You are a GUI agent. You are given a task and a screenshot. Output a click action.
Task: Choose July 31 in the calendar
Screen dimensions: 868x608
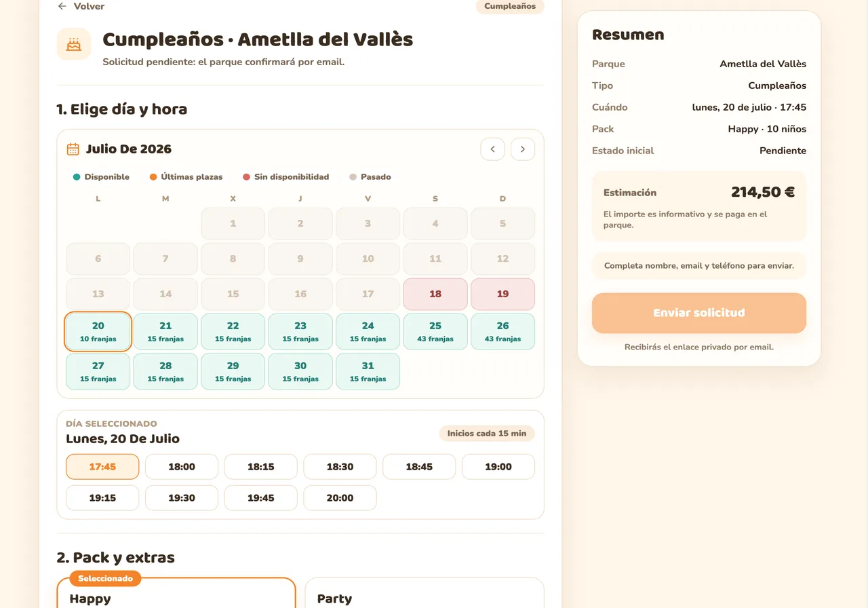pyautogui.click(x=368, y=372)
